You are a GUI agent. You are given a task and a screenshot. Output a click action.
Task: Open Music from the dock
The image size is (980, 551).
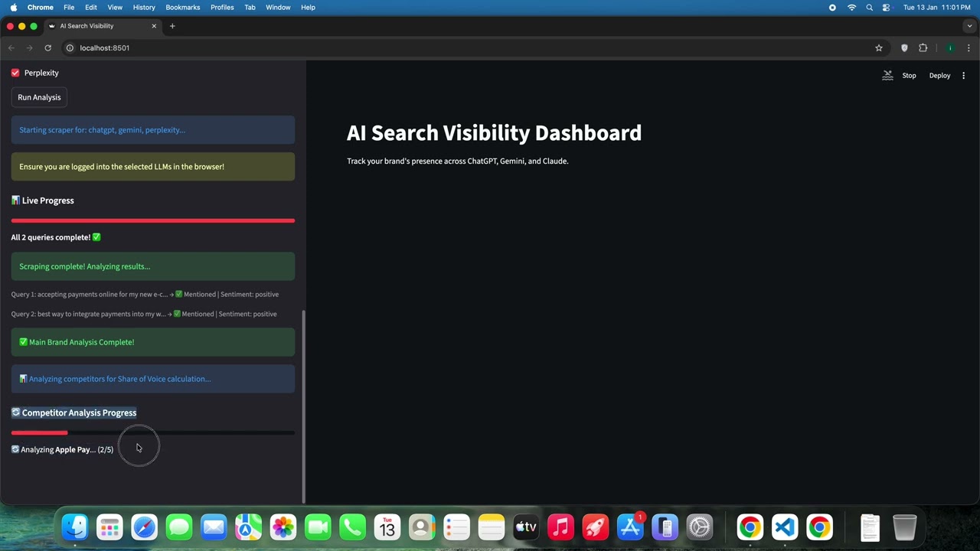pyautogui.click(x=560, y=527)
